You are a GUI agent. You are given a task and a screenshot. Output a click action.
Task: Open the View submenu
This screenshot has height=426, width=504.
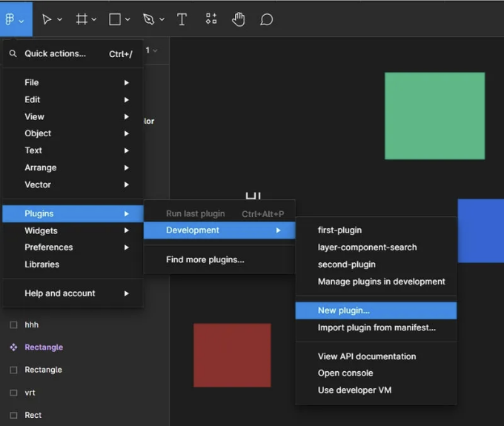(x=73, y=116)
